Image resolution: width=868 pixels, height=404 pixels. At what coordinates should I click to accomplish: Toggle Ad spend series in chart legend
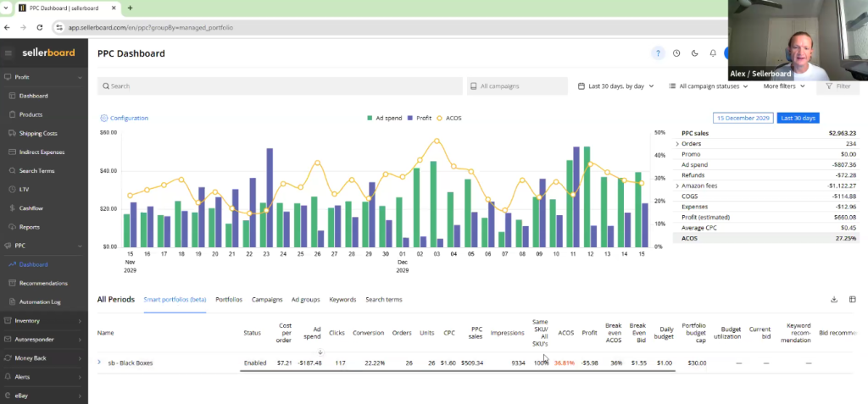pyautogui.click(x=387, y=119)
